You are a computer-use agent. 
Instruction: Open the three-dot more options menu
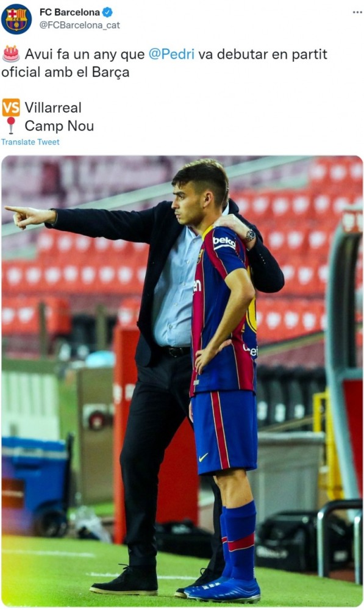coord(357,12)
